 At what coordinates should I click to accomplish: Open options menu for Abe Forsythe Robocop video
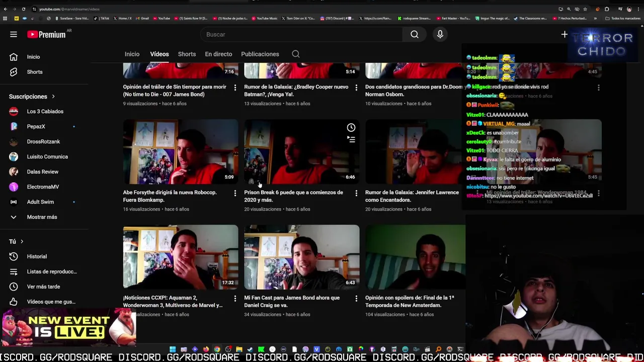pyautogui.click(x=235, y=193)
